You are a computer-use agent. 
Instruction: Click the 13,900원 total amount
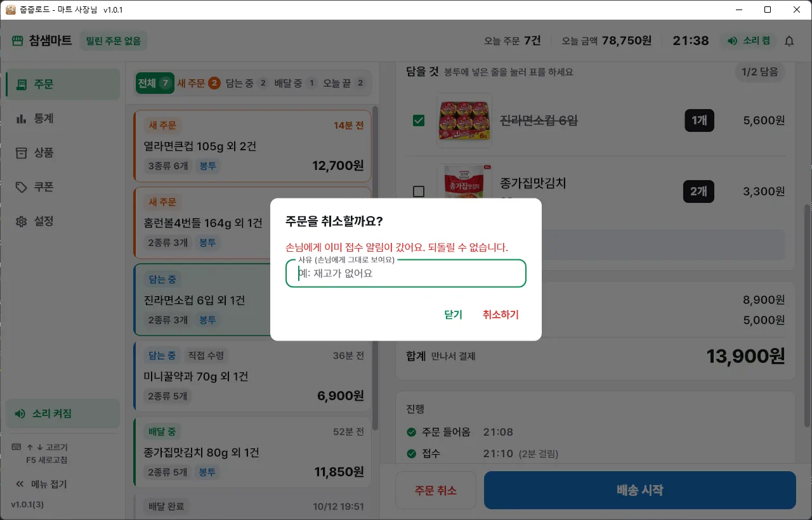tap(746, 356)
